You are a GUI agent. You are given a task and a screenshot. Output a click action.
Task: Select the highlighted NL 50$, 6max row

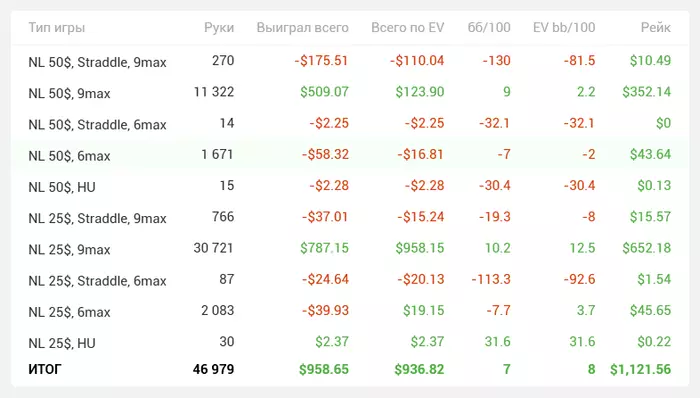[350, 155]
